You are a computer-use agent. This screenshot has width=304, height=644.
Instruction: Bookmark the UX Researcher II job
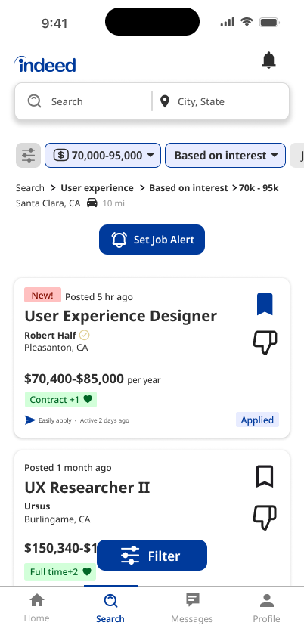[265, 476]
